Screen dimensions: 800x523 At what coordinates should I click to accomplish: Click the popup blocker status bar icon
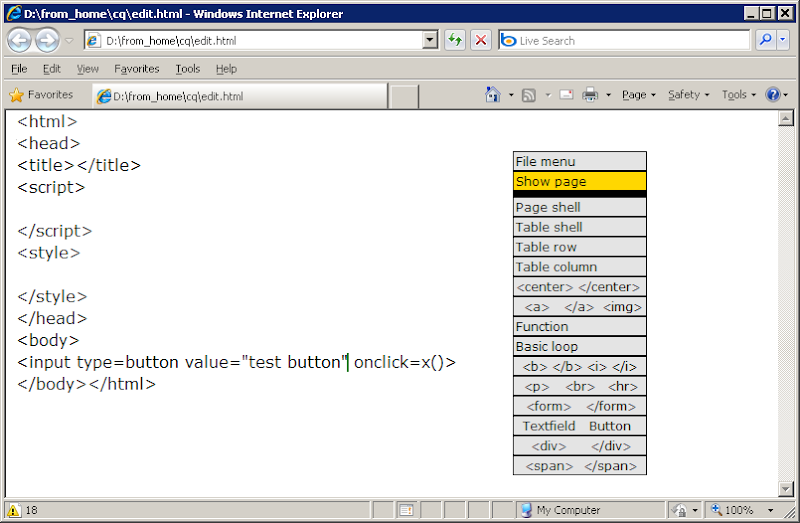pos(406,510)
